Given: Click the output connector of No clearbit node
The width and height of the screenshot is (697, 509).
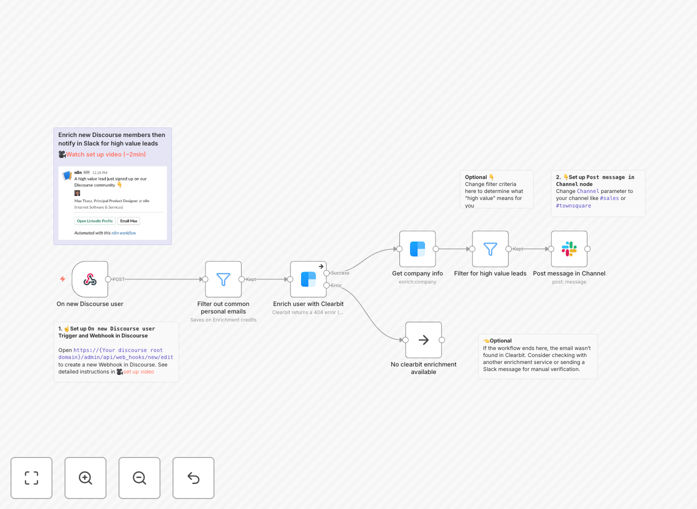Looking at the screenshot, I should click(x=442, y=340).
